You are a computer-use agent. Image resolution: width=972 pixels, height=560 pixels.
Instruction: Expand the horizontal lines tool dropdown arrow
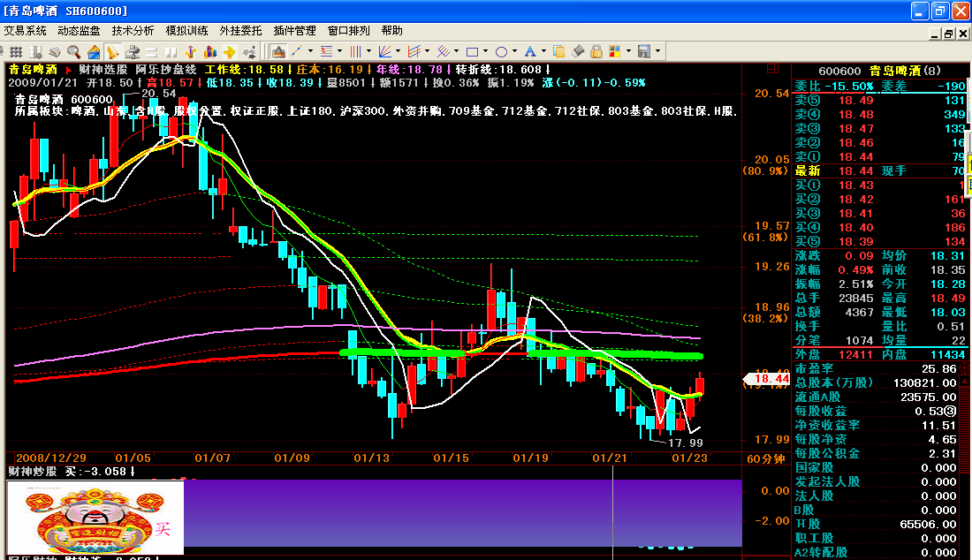[339, 51]
